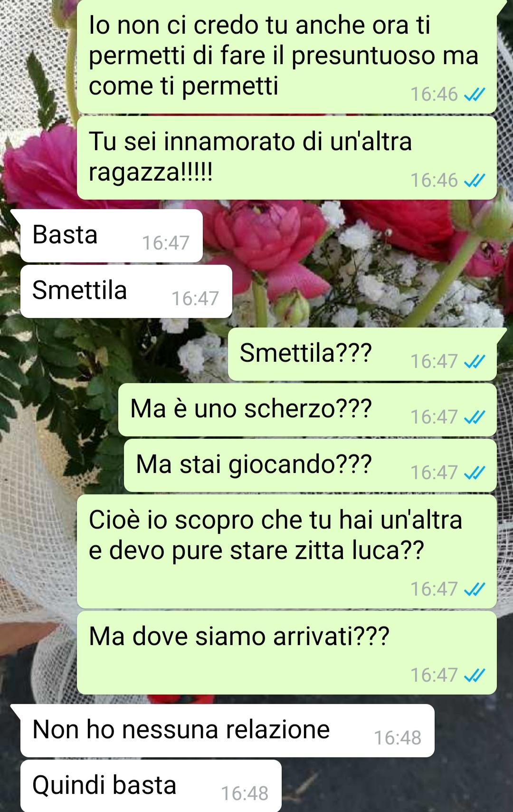Viewport: 513px width, 812px height.
Task: Select the received 'Smettila' message bubble
Action: (x=126, y=291)
